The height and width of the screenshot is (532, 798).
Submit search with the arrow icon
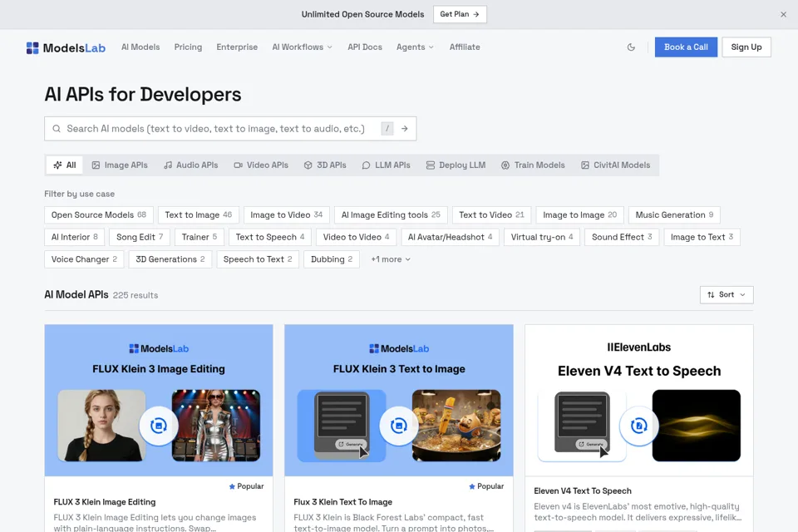pyautogui.click(x=405, y=129)
